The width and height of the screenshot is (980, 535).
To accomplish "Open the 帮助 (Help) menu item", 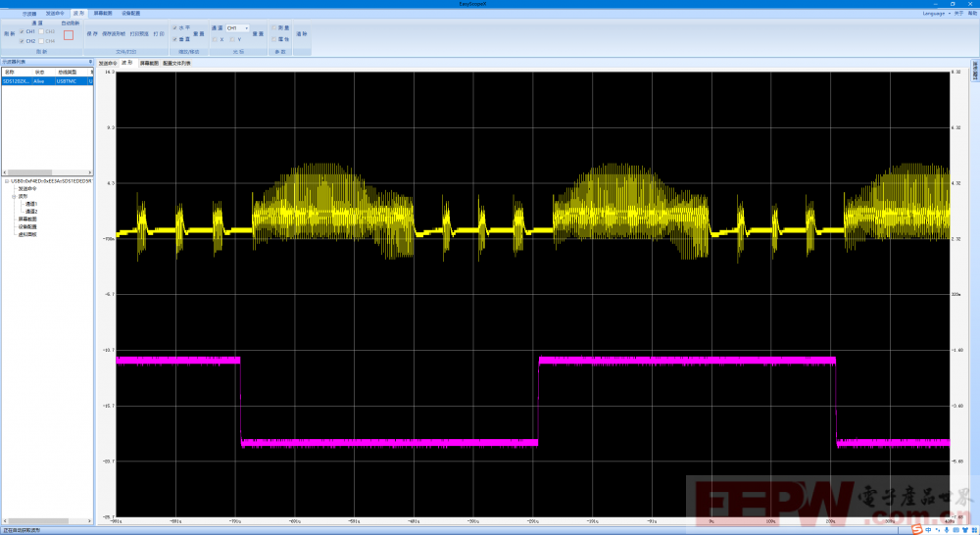I will (972, 13).
